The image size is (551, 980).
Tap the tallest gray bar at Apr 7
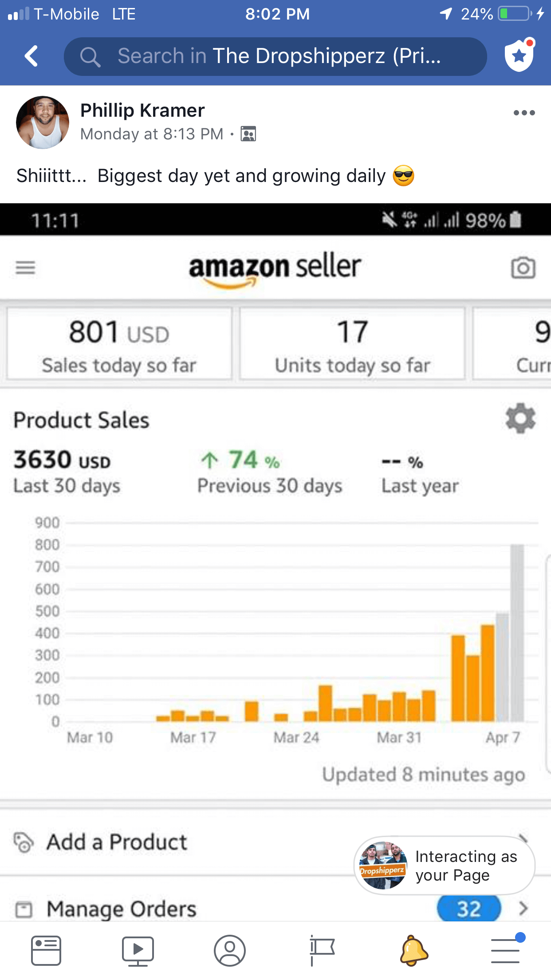pyautogui.click(x=517, y=632)
